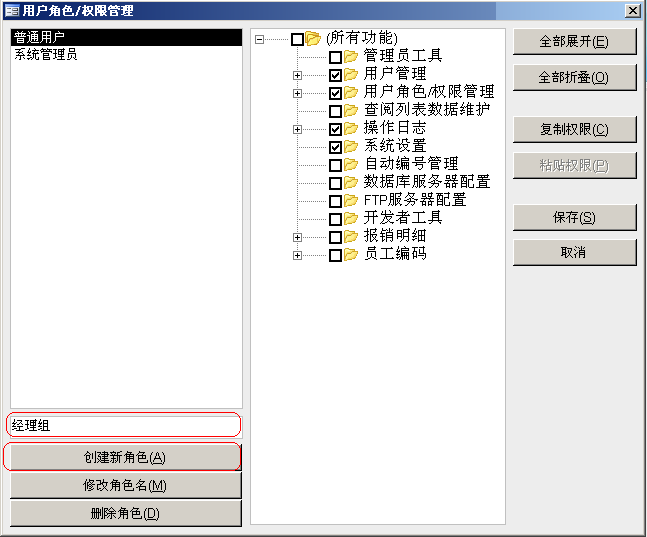Focus the role name field containing 经理组
The width and height of the screenshot is (647, 537).
[124, 425]
